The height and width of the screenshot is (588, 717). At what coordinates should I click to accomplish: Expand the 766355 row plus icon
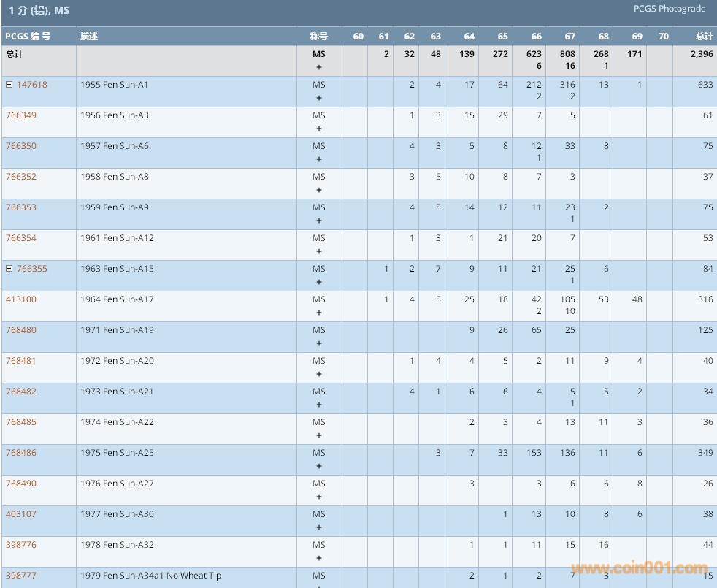tap(9, 269)
